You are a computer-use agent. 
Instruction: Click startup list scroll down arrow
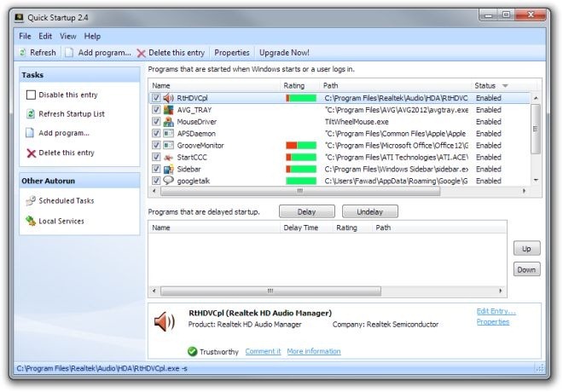point(536,180)
